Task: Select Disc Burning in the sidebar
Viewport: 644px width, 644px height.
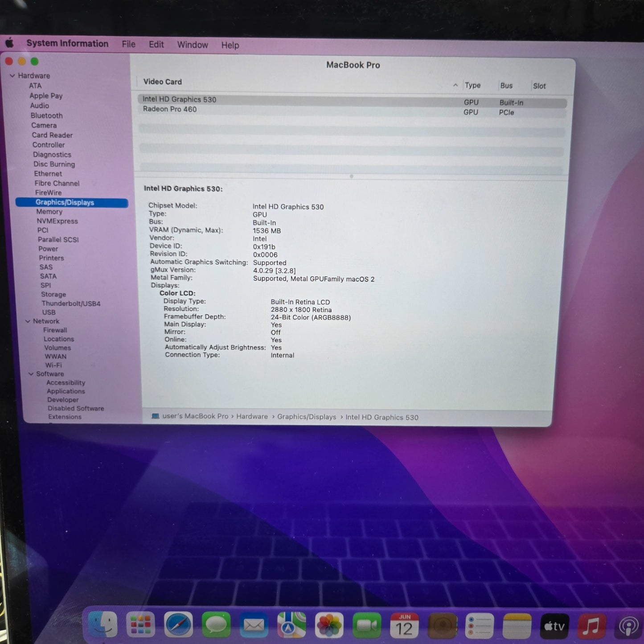Action: tap(54, 164)
